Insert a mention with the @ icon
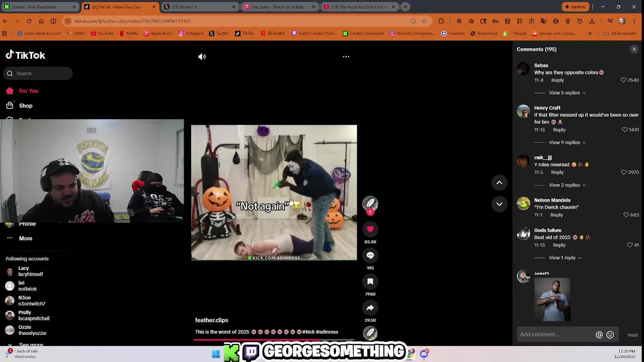Image resolution: width=644 pixels, height=362 pixels. 599,335
